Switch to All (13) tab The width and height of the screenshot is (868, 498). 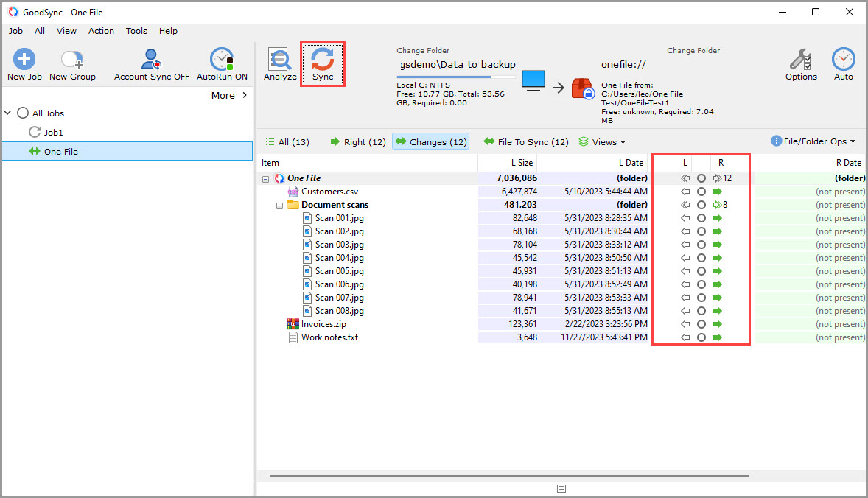(x=287, y=142)
